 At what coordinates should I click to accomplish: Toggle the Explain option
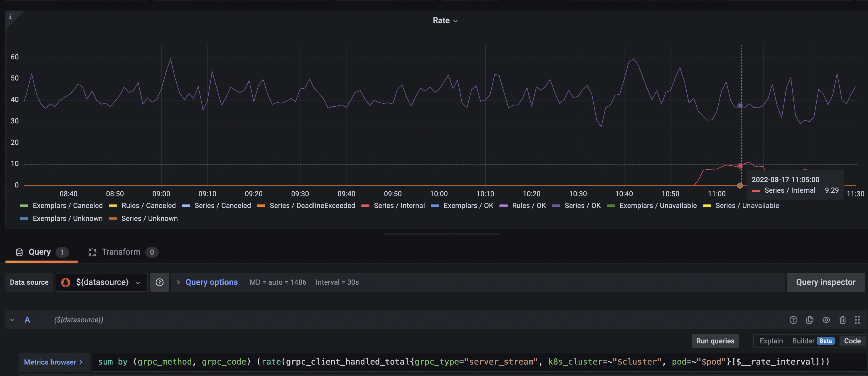(771, 341)
